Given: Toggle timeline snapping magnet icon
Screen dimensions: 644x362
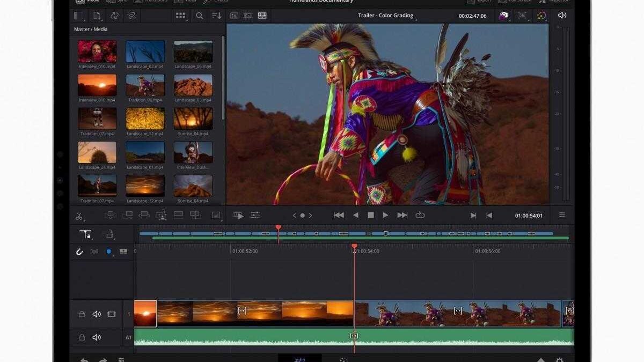Looking at the screenshot, I should [79, 252].
